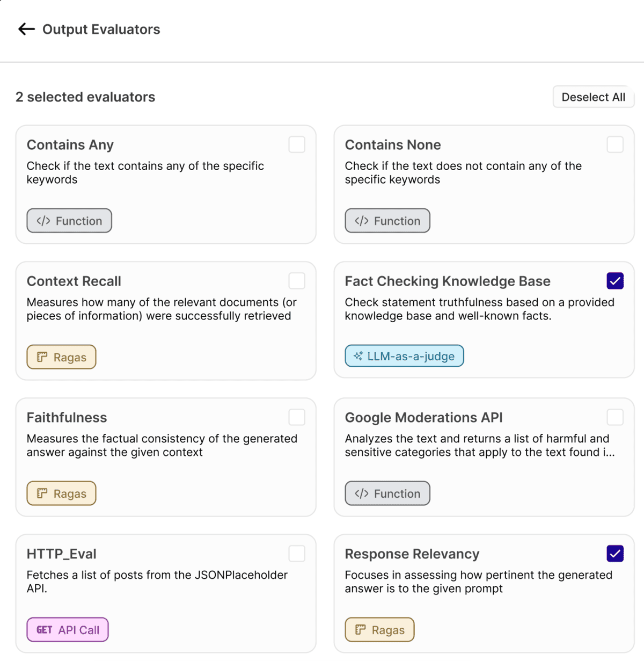Enable the HTTP_Eval evaluator checkbox
The width and height of the screenshot is (644, 661).
click(x=297, y=553)
